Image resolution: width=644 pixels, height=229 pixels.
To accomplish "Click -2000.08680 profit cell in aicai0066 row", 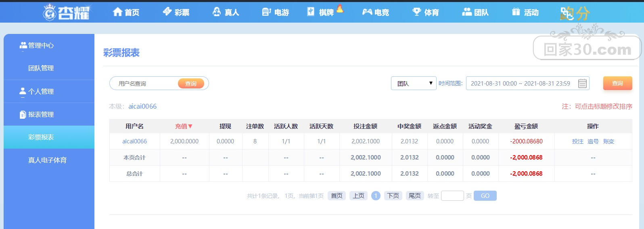I will [526, 141].
